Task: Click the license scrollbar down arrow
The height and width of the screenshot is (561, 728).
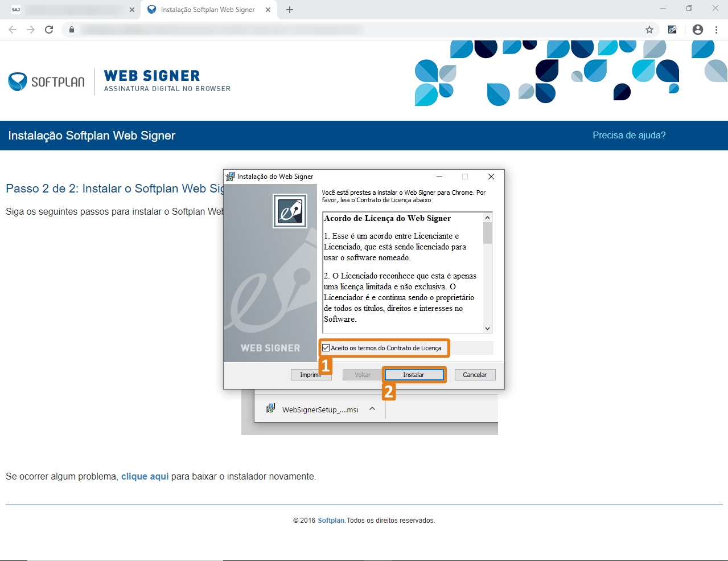Action: (487, 329)
